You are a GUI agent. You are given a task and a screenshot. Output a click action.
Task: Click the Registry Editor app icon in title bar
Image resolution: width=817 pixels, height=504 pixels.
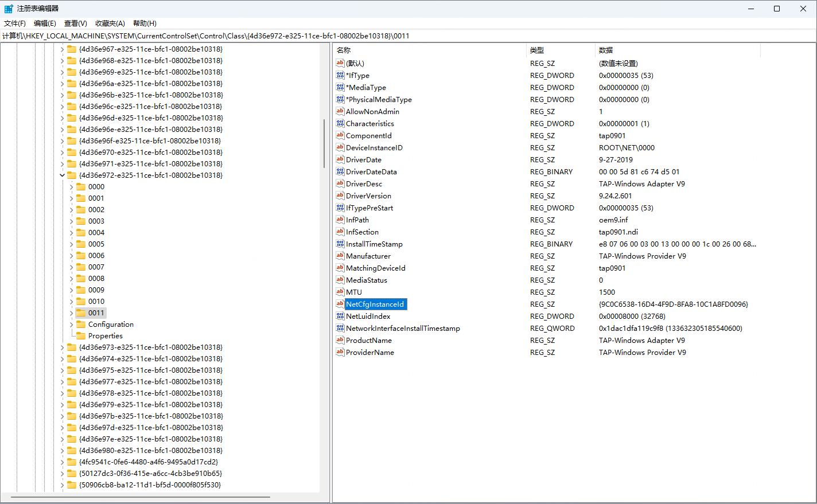(x=9, y=9)
